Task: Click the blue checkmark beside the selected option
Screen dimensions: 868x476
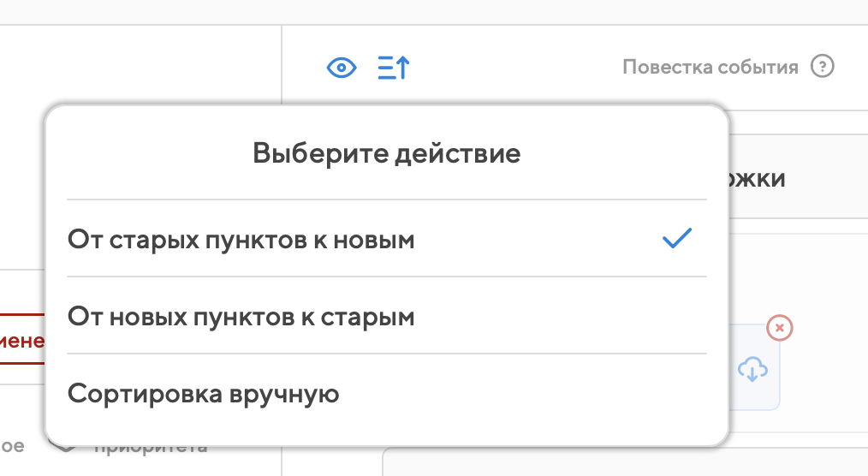Action: pyautogui.click(x=676, y=239)
